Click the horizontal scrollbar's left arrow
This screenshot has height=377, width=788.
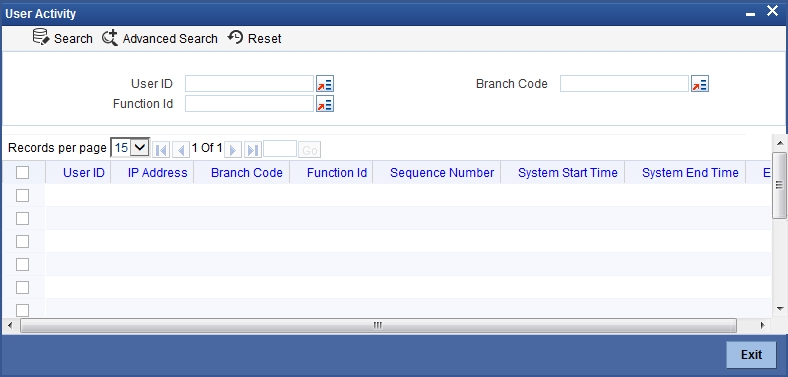10,325
